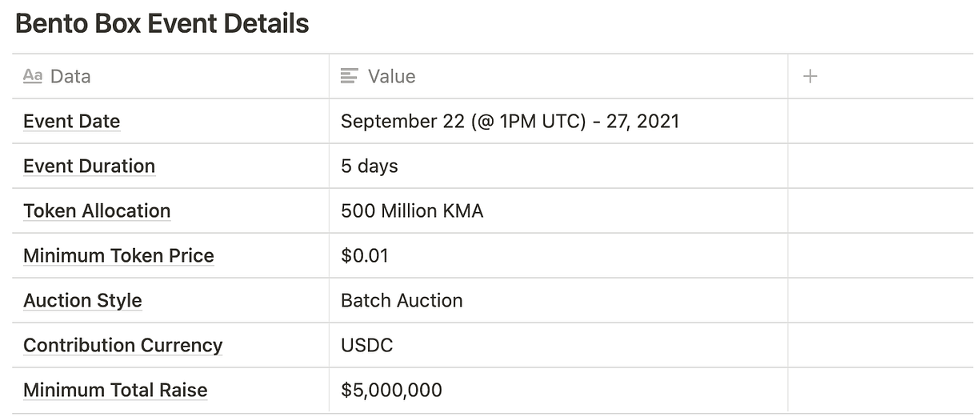
Task: Click the Batch Auction value cell
Action: click(402, 301)
